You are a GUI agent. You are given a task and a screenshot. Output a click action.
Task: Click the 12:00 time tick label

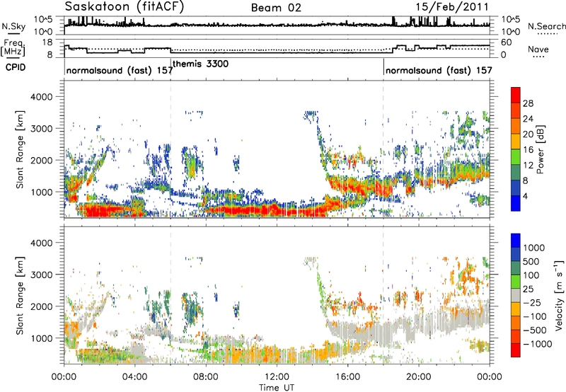[x=277, y=377]
